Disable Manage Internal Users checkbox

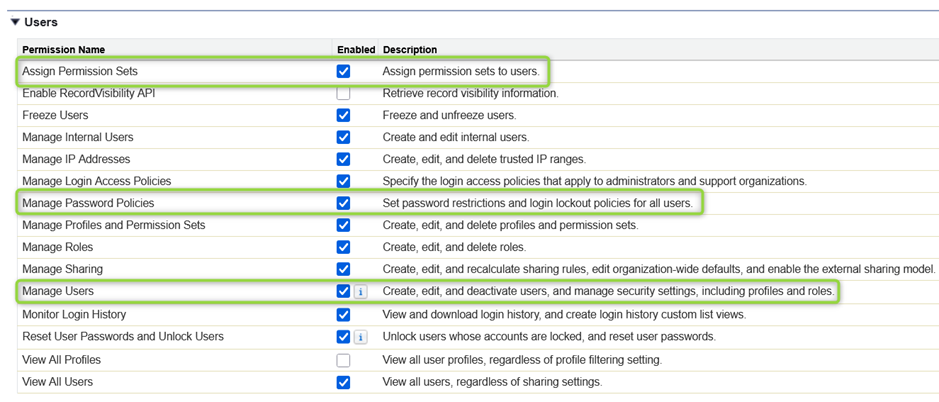[x=344, y=138]
